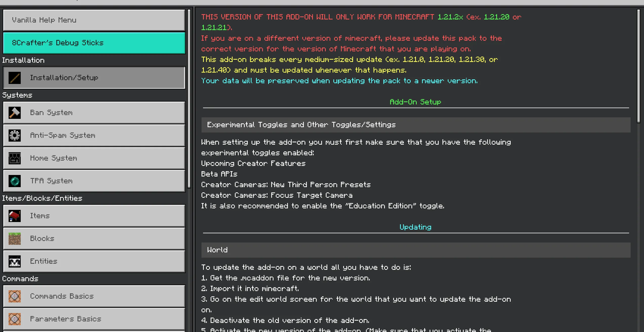
Task: Click the Home System house icon
Action: (x=15, y=158)
